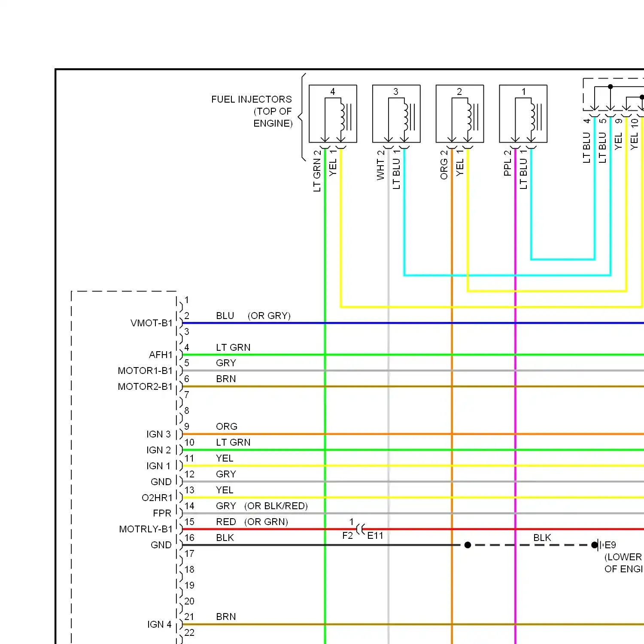This screenshot has width=644, height=644.
Task: Click the 'LT GRN' label at pin 10
Action: coord(233,442)
